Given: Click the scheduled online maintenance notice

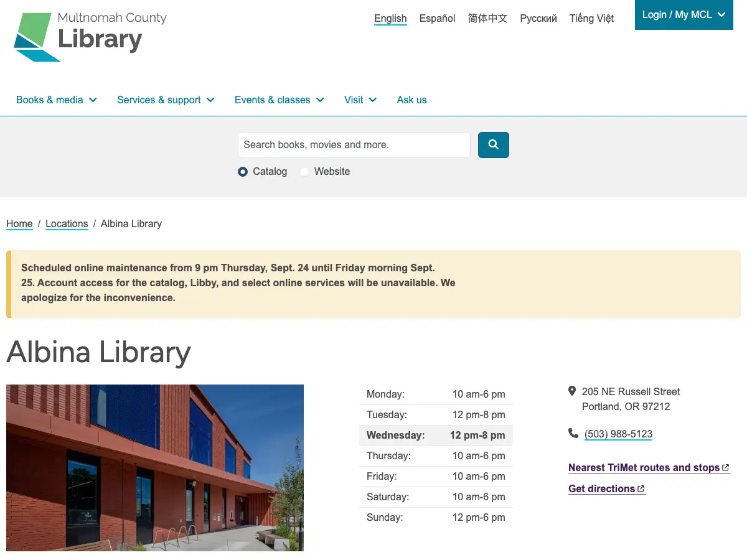Looking at the screenshot, I should coord(374,283).
